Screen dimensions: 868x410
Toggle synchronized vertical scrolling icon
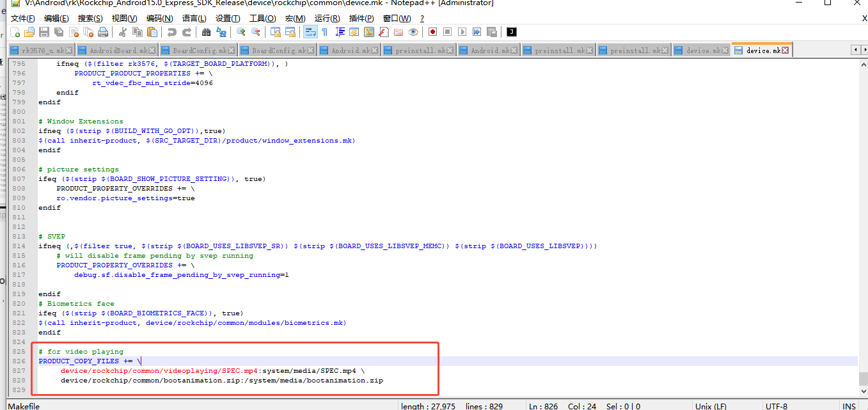(x=275, y=32)
